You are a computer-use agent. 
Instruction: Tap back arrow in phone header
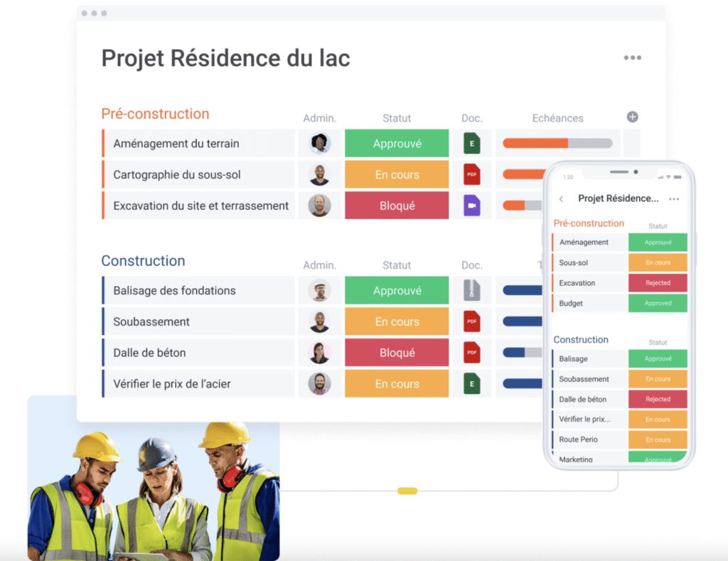561,199
